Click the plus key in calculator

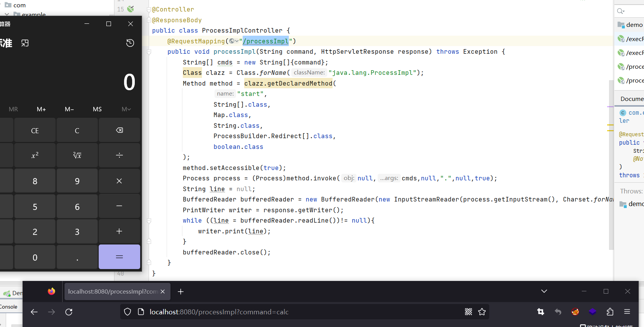click(119, 231)
